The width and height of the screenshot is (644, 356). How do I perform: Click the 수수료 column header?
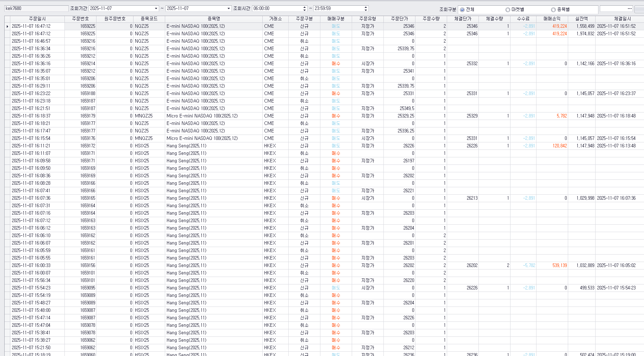tap(523, 19)
